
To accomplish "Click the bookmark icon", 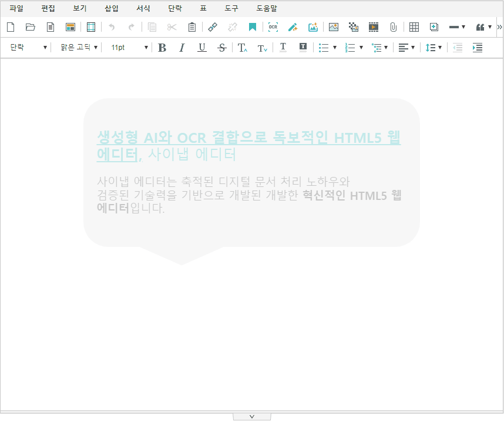I will [x=252, y=27].
